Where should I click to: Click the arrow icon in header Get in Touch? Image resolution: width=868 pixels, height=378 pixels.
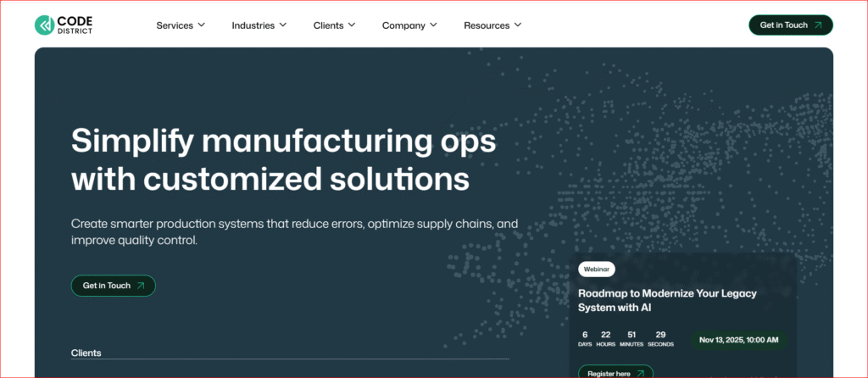click(x=818, y=25)
